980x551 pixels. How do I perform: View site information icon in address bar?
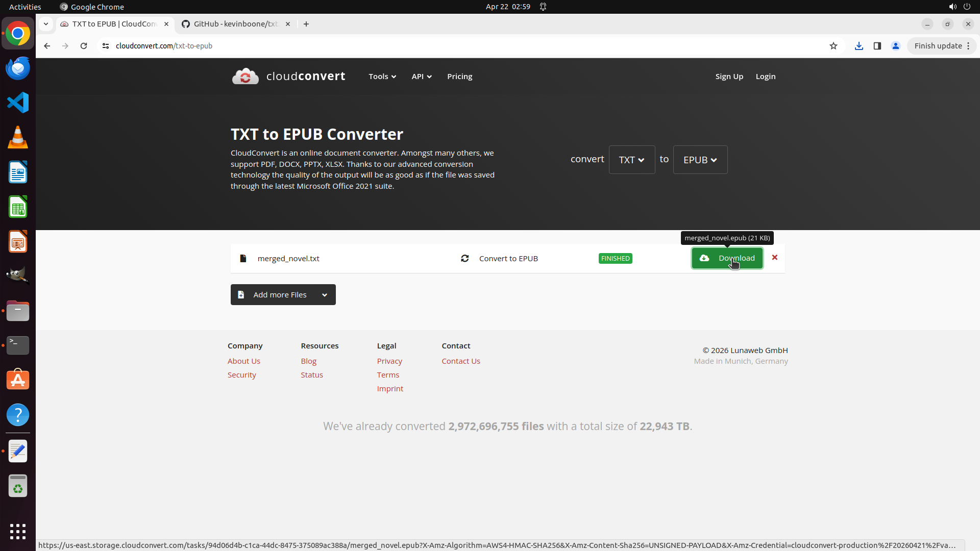point(106,46)
